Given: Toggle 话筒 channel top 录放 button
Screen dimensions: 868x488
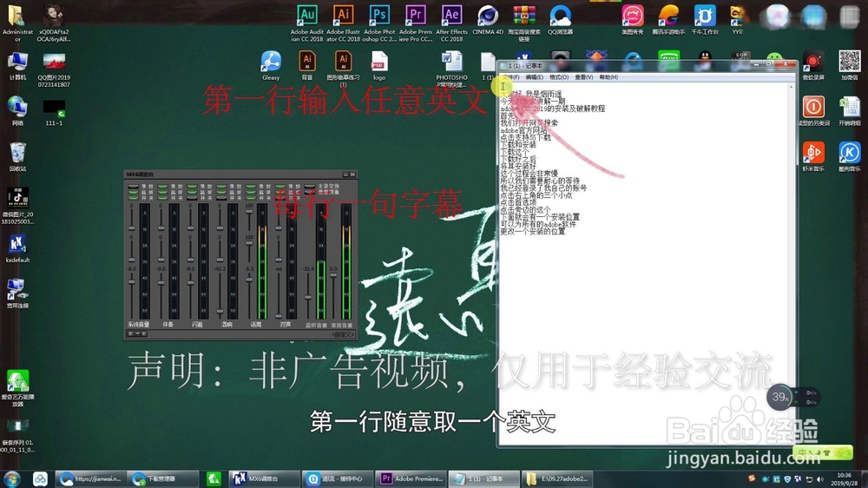Looking at the screenshot, I should point(251,186).
